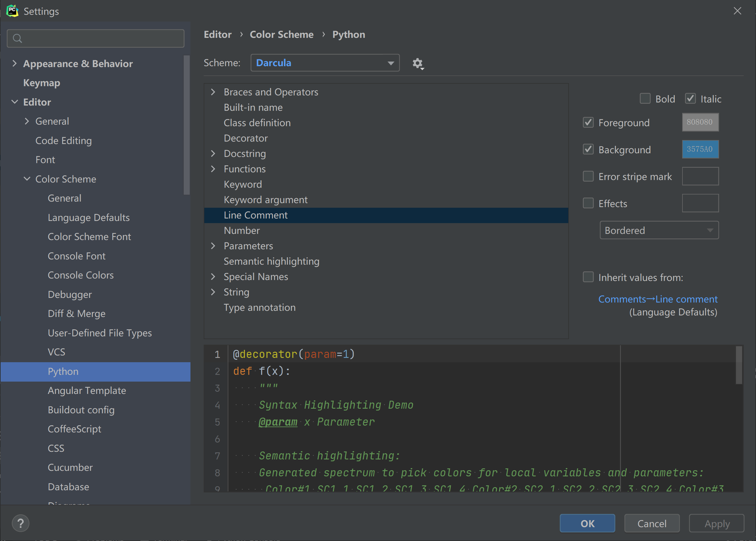Select Semantic highlighting attribute

click(271, 261)
